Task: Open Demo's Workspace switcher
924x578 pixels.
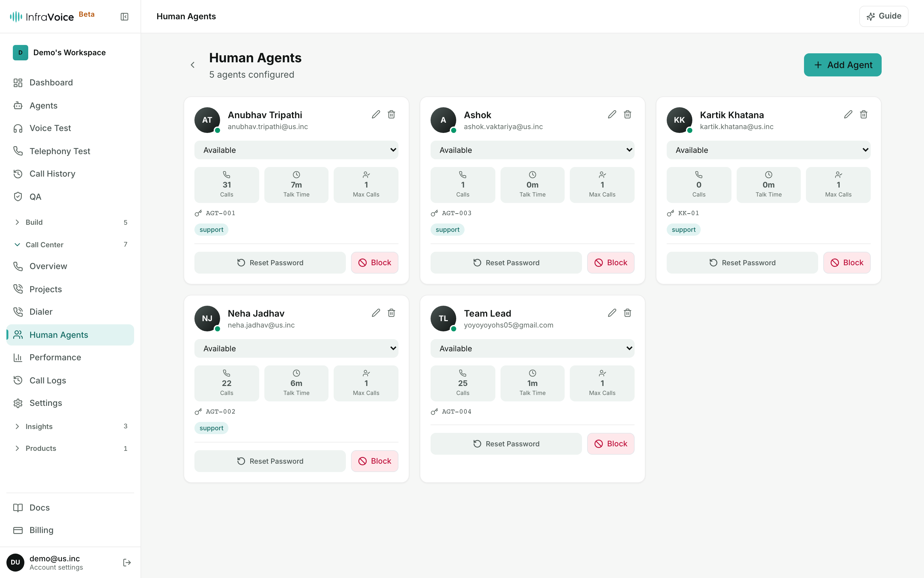Action: pos(70,52)
